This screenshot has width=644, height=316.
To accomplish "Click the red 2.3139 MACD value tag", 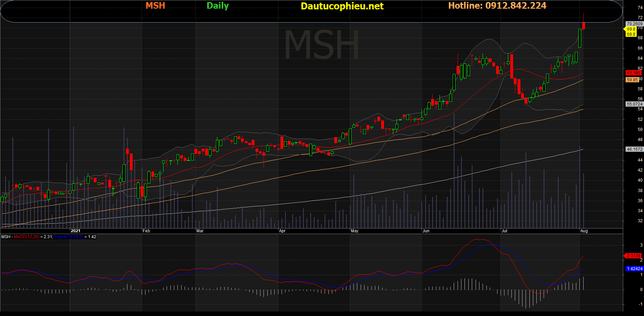I will click(x=634, y=256).
